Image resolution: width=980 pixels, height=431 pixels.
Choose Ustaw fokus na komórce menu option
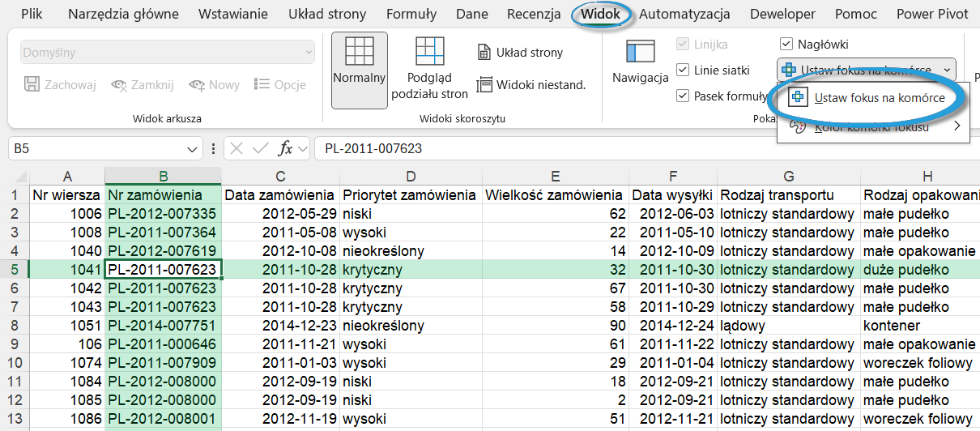pyautogui.click(x=879, y=97)
